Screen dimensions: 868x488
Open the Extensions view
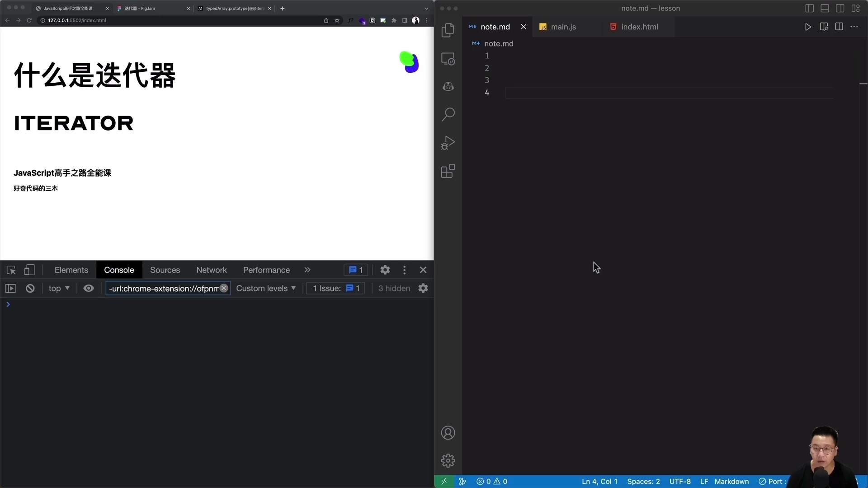tap(448, 171)
